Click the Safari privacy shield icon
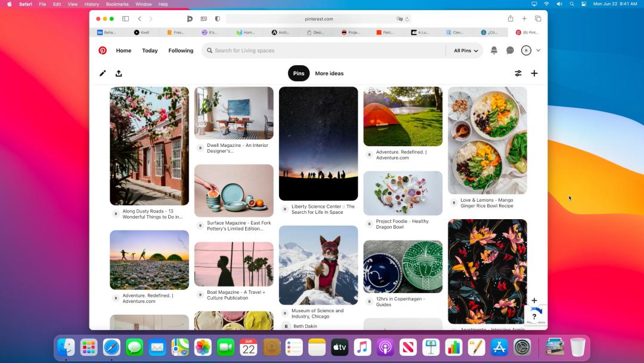The width and height of the screenshot is (644, 363). 217,19
